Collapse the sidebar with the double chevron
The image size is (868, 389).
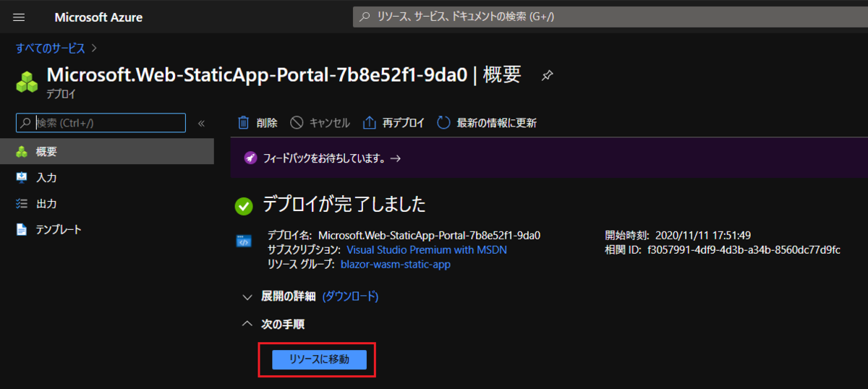pos(201,124)
